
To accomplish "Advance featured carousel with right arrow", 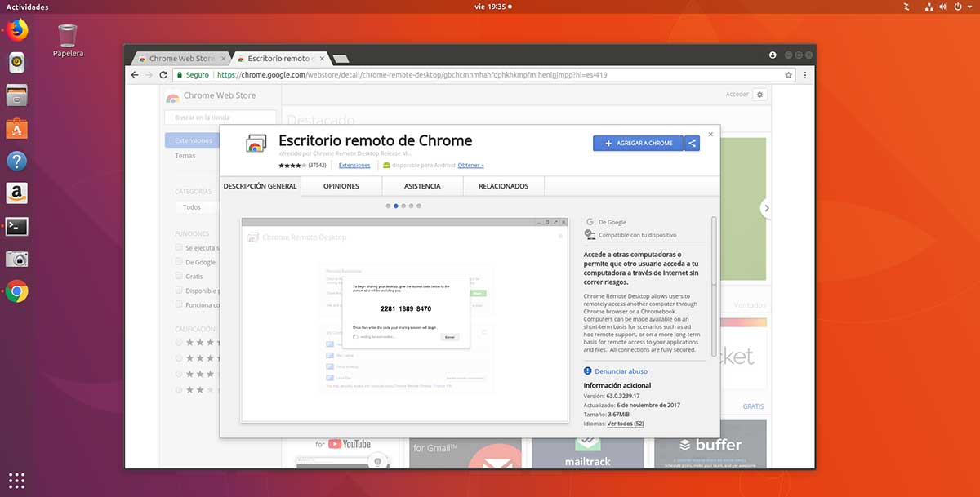I will coord(766,208).
